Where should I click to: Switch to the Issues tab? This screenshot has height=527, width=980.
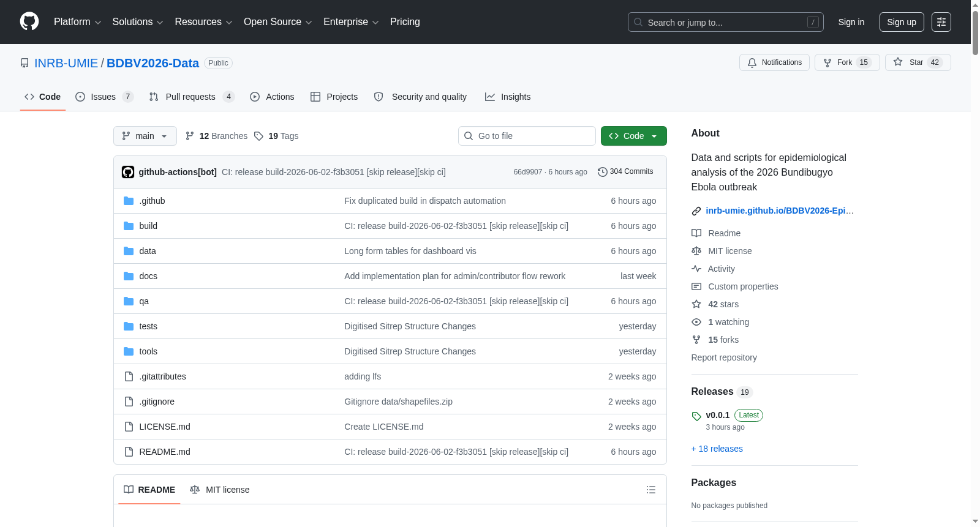pyautogui.click(x=104, y=97)
